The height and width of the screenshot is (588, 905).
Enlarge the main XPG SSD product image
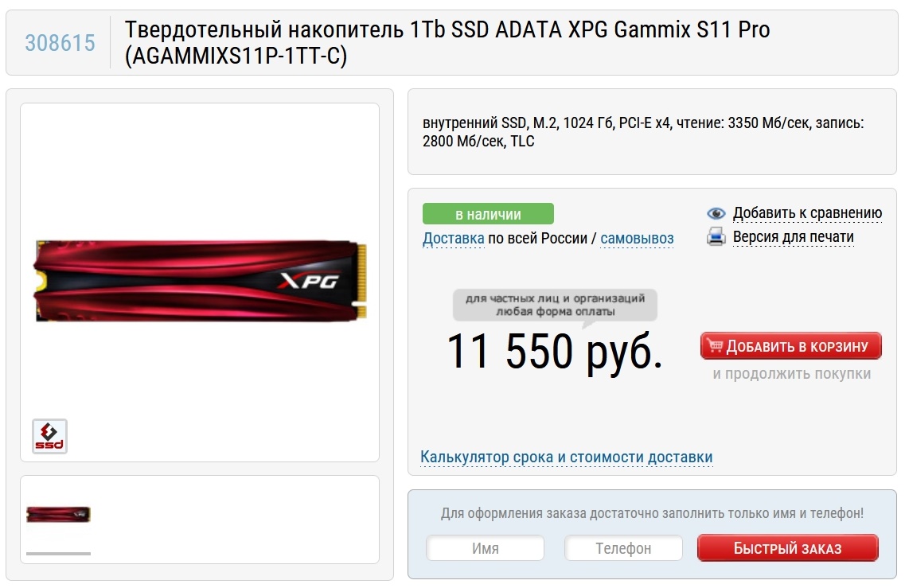[200, 281]
